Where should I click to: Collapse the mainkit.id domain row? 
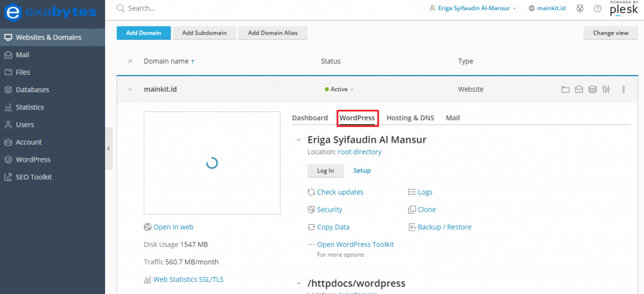(130, 89)
